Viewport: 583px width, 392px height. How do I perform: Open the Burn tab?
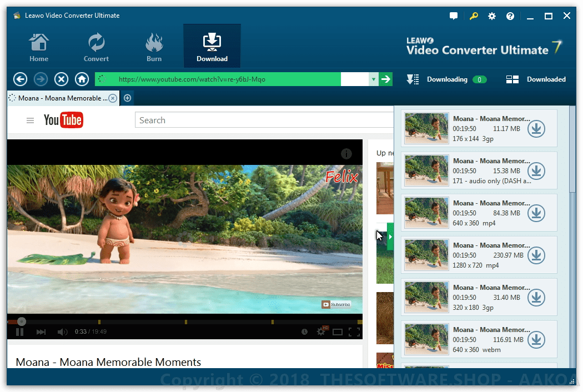click(154, 48)
